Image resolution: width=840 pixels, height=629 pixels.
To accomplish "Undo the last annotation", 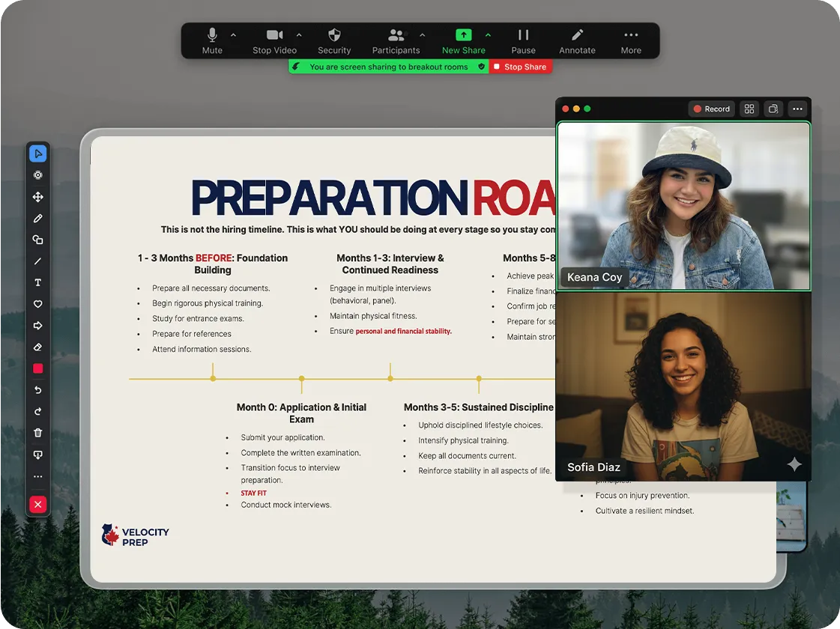I will coord(38,389).
